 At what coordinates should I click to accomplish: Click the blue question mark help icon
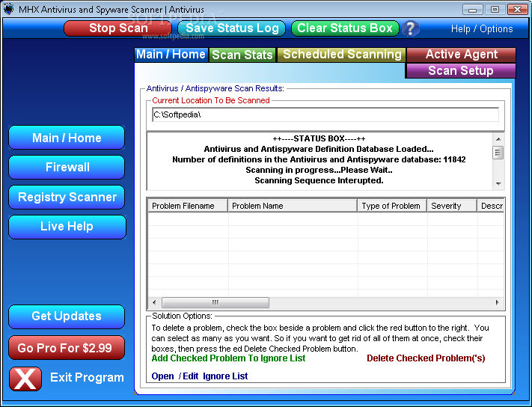[411, 28]
